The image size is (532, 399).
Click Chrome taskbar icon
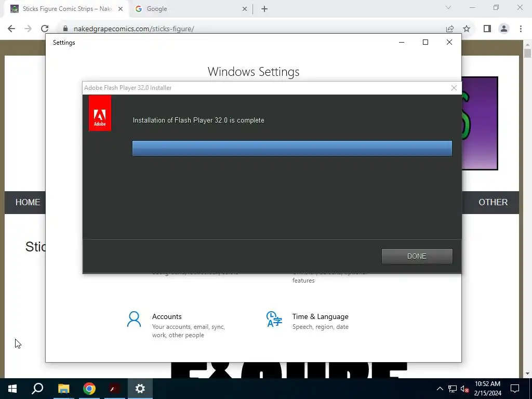89,389
